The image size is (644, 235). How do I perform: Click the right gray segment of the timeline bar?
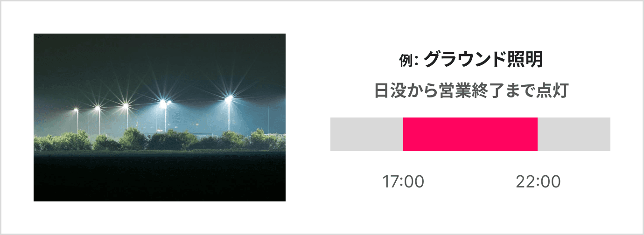pos(574,134)
